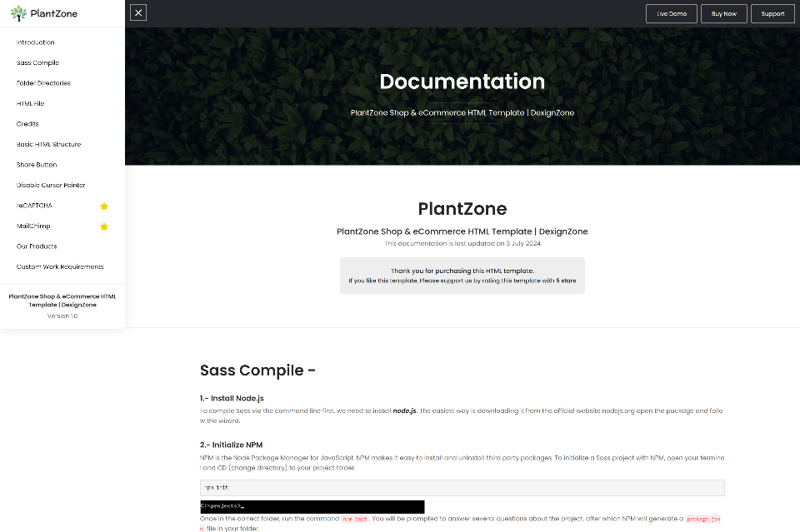Open the Live Demo button
Screen dimensions: 800x532
[672, 14]
